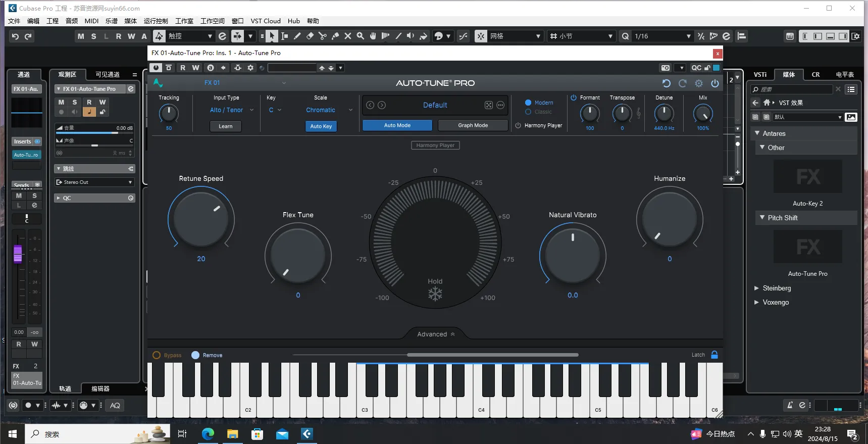This screenshot has width=868, height=444.
Task: Select the Object Selection arrow tool
Action: (272, 36)
